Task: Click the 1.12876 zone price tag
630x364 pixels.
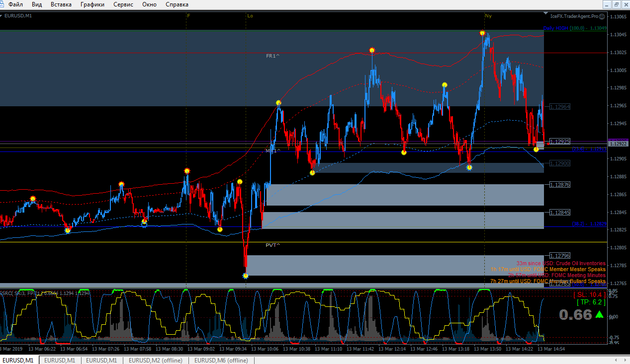Action: point(559,185)
